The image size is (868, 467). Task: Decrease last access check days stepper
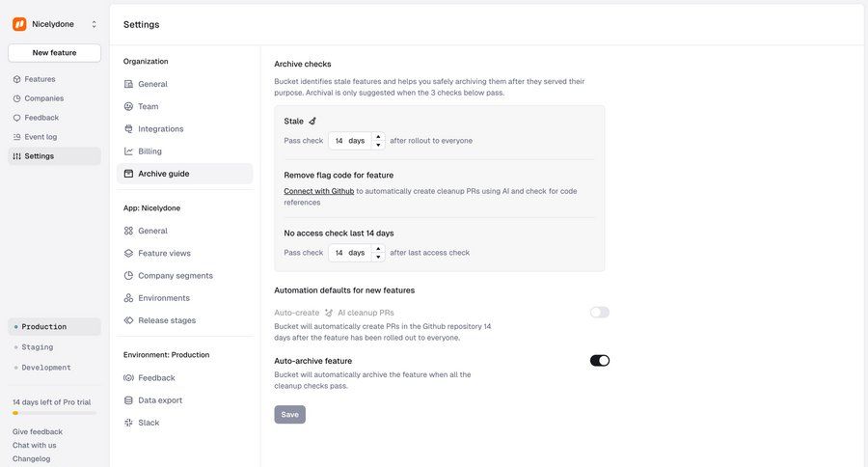[378, 257]
